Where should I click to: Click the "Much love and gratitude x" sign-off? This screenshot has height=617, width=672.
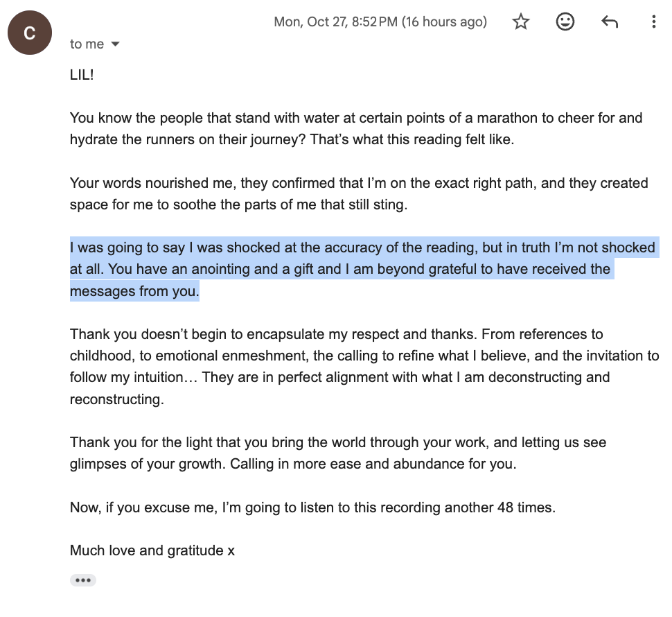(x=152, y=550)
